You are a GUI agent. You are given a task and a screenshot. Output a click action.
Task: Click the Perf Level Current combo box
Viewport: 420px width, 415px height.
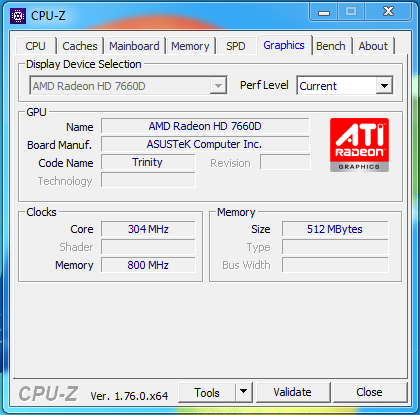pos(345,86)
